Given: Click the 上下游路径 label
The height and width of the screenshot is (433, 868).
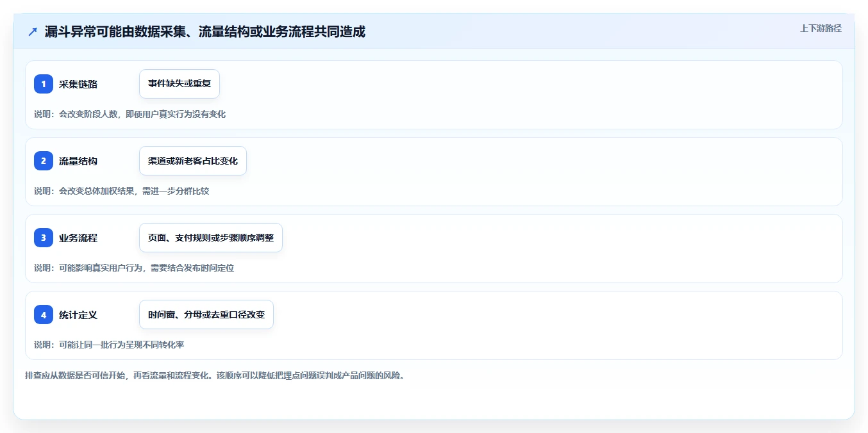Looking at the screenshot, I should (x=821, y=28).
